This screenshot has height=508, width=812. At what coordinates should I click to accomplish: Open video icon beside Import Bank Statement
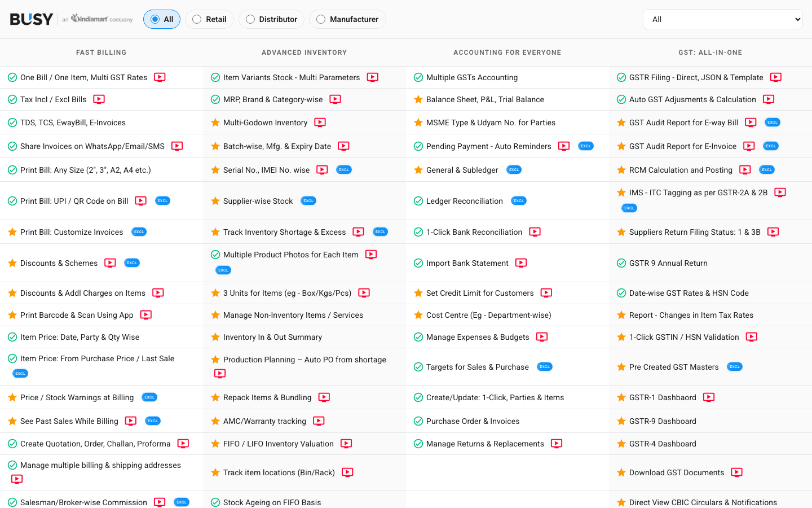[521, 263]
